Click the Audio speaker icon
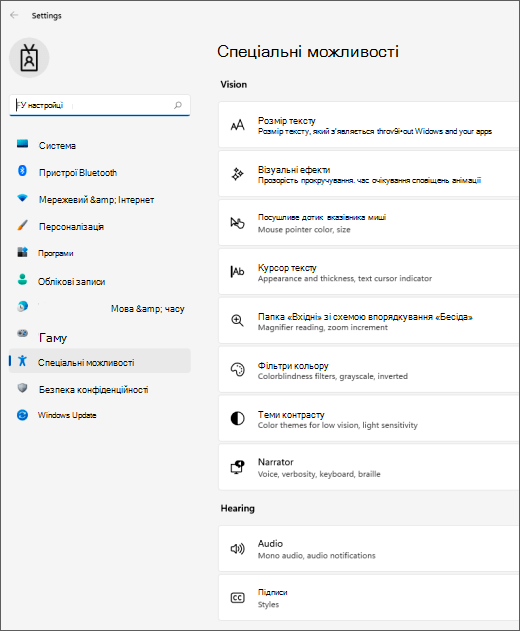This screenshot has height=631, width=520. click(237, 549)
